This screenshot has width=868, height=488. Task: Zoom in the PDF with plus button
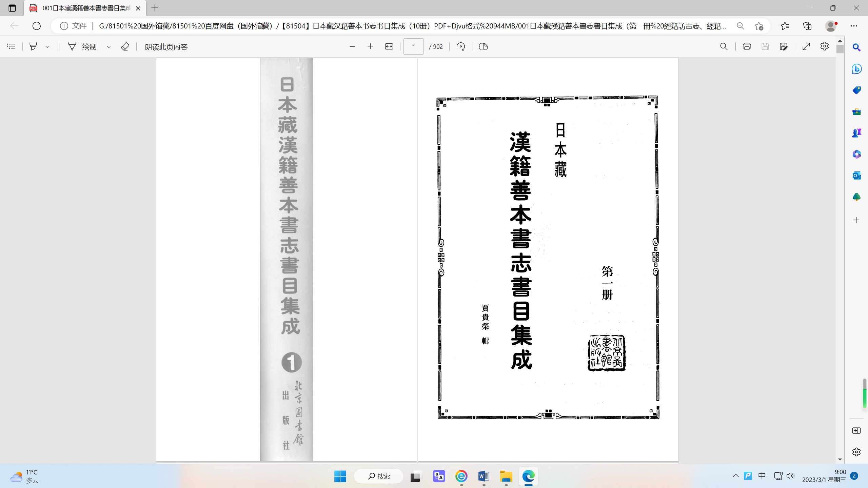[370, 46]
